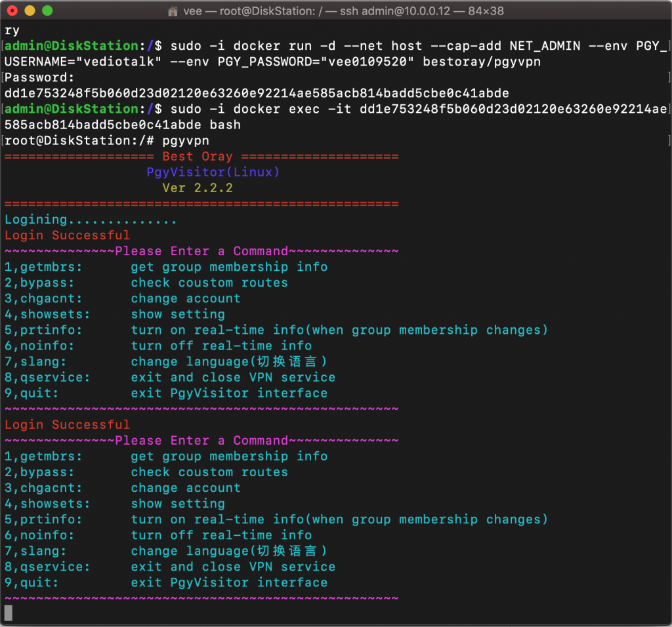Click '5,prtinfo:' in the second menu list
This screenshot has width=672, height=627.
click(43, 519)
